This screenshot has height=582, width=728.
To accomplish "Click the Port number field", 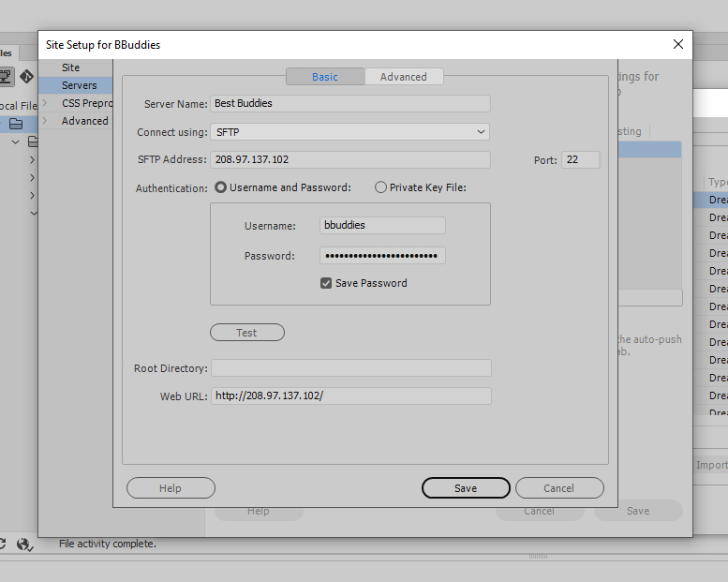I will tap(580, 160).
